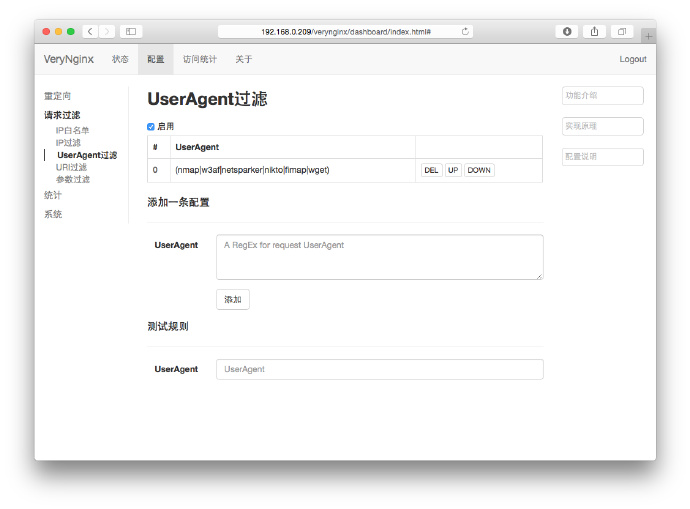Click the 测试规则 section heading
Image resolution: width=690 pixels, height=509 pixels.
coord(168,326)
